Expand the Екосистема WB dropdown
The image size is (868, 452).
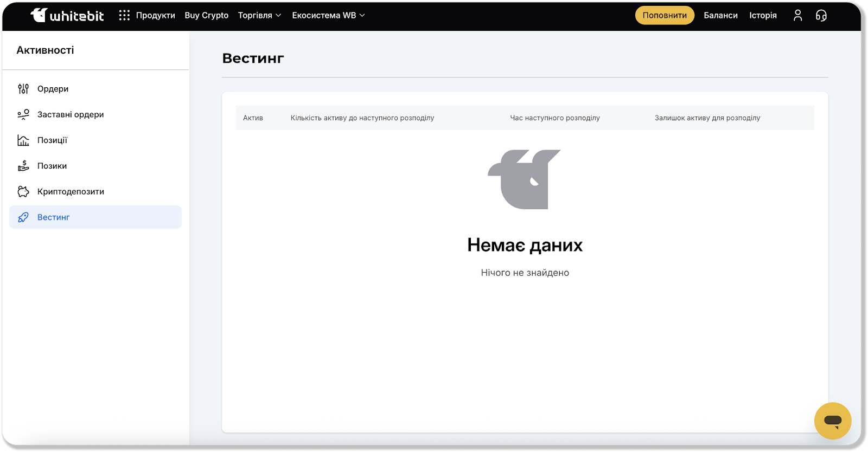point(328,15)
